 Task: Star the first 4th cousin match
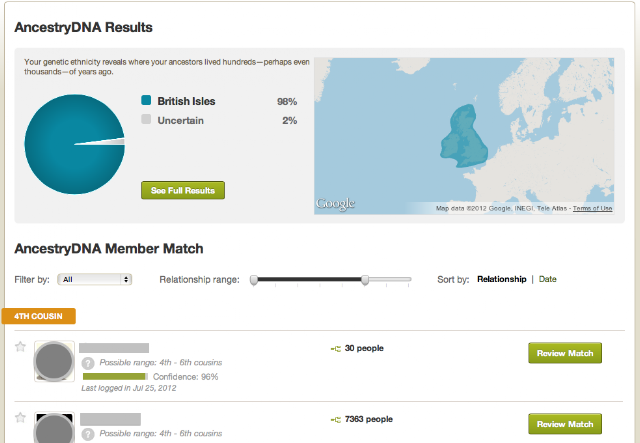[20, 347]
